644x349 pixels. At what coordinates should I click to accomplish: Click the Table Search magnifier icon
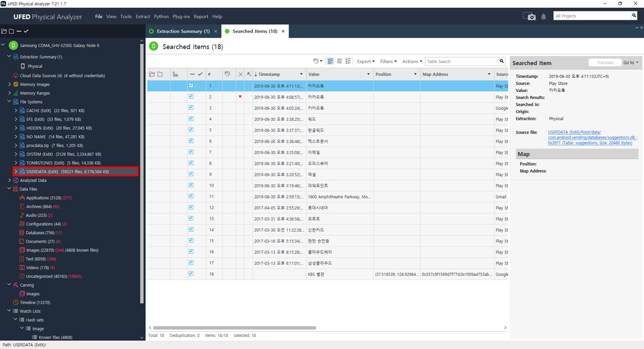tap(502, 61)
